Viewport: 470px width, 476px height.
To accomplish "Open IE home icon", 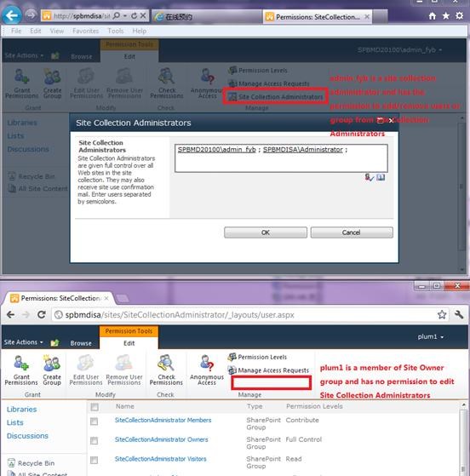I will [x=432, y=16].
